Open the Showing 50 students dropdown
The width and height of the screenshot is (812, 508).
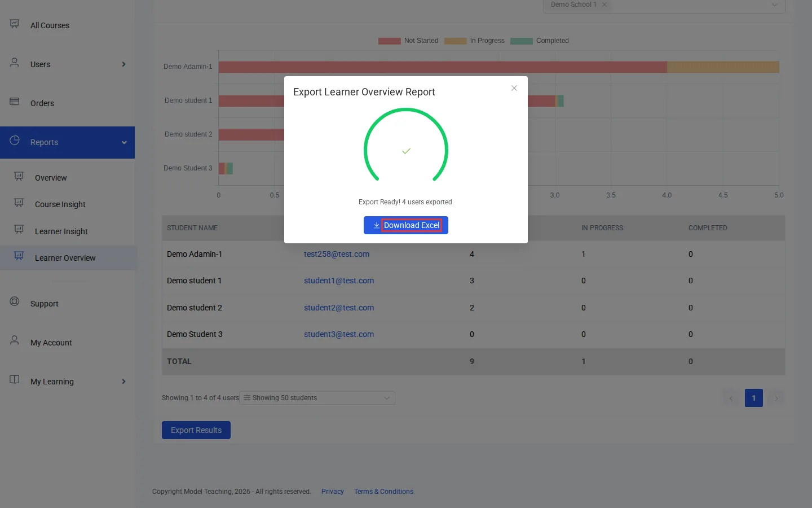317,398
